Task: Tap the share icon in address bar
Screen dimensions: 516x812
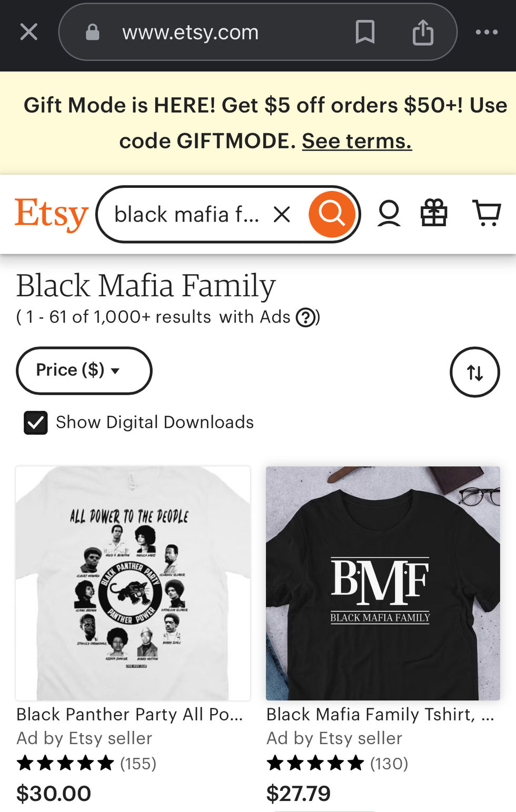Action: [423, 32]
